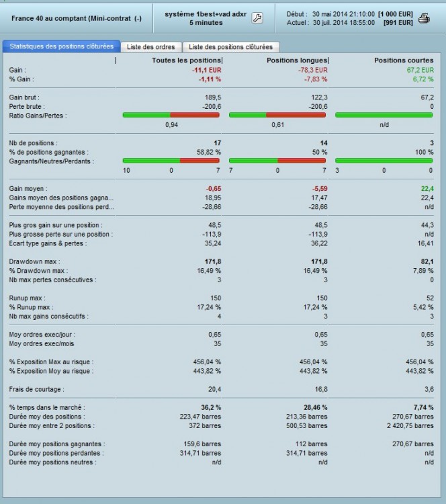
Task: Click Moy ordres exec/mois label
Action: (42, 343)
